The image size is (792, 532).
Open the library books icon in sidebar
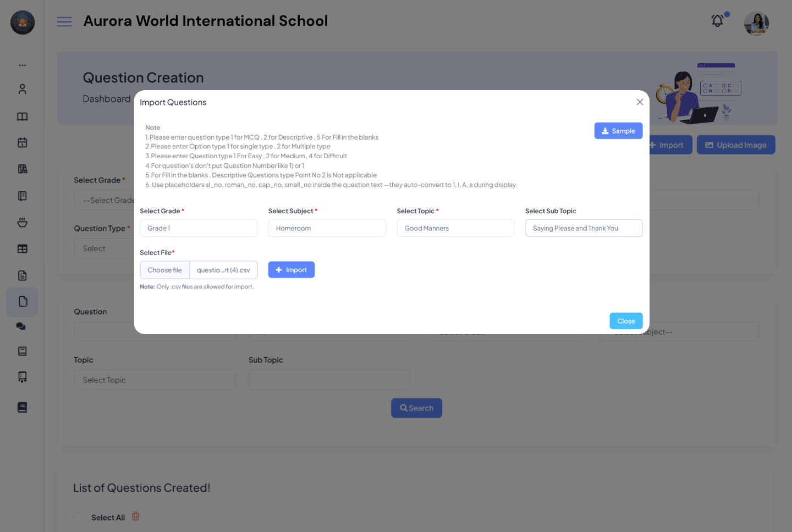(23, 169)
